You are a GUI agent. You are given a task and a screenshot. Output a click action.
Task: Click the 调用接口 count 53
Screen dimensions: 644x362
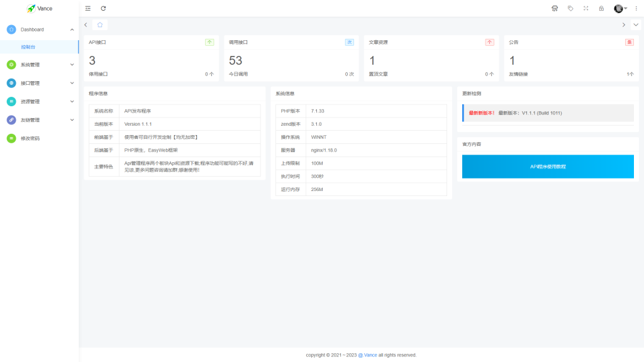(x=235, y=61)
